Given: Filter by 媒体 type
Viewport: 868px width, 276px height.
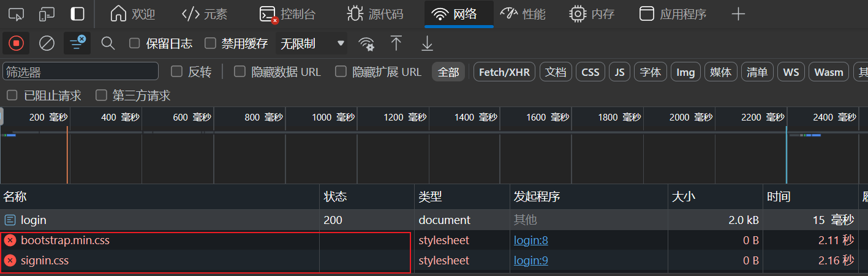Looking at the screenshot, I should [x=721, y=72].
